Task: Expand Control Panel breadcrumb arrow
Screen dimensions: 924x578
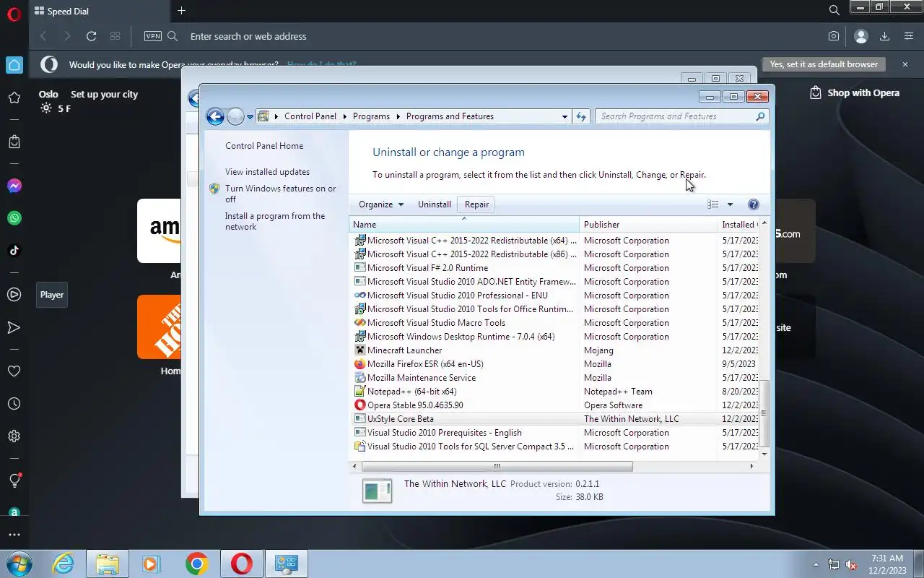Action: pyautogui.click(x=344, y=116)
